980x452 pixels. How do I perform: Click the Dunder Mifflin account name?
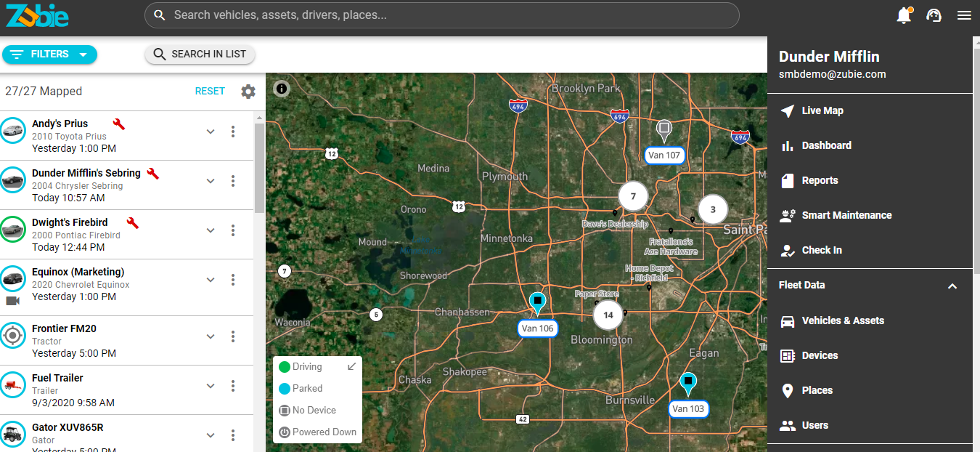[x=829, y=57]
